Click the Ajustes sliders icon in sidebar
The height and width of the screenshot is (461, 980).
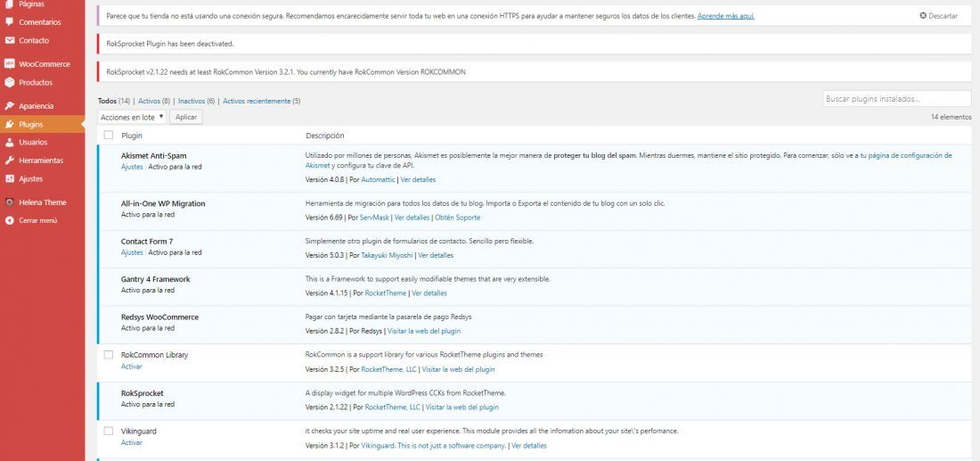[9, 178]
